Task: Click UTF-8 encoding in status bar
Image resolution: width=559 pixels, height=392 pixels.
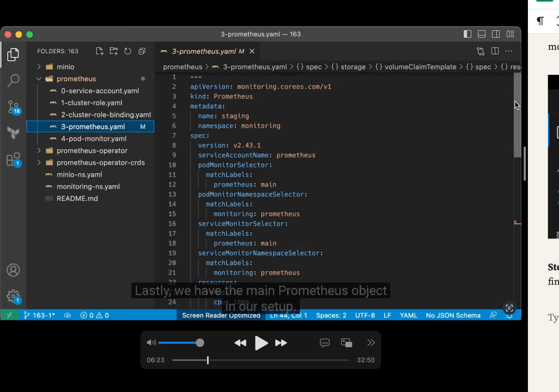Action: 365,316
